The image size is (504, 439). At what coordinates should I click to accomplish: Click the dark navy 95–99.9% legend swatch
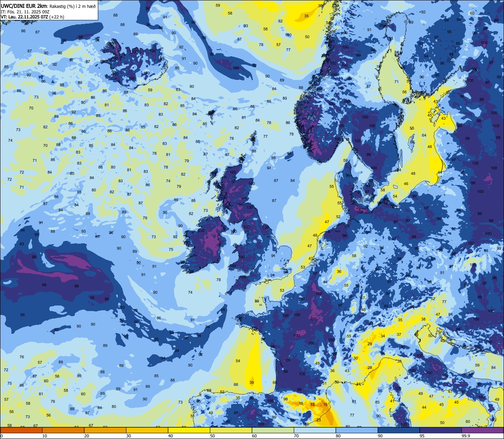pyautogui.click(x=441, y=430)
